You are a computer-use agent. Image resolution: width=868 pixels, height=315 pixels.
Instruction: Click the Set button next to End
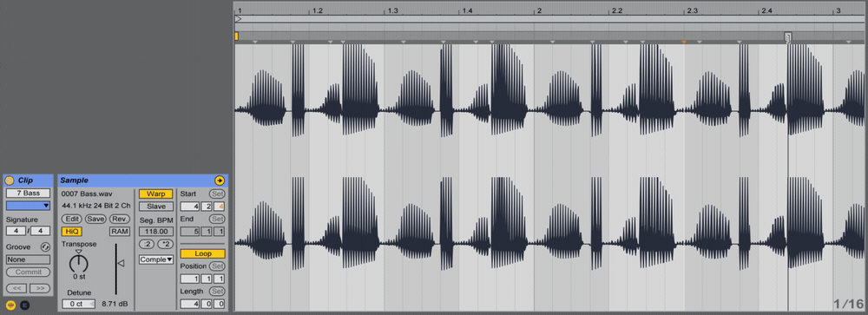click(217, 219)
